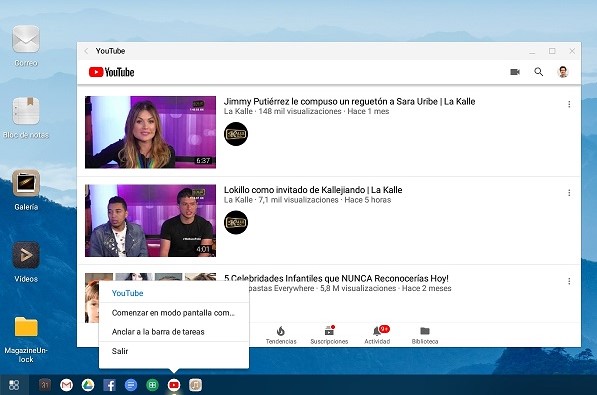Open the 5 Celebridades Infantiles thumbnail

click(150, 278)
